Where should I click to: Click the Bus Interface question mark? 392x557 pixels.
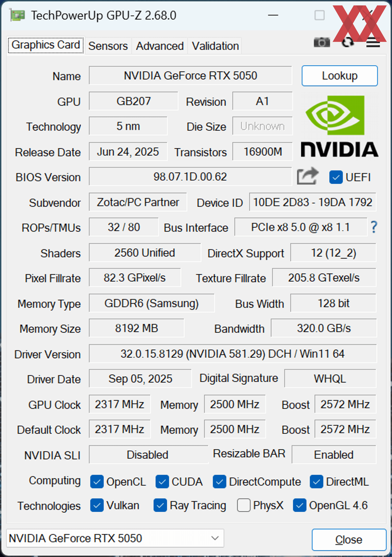click(x=374, y=227)
